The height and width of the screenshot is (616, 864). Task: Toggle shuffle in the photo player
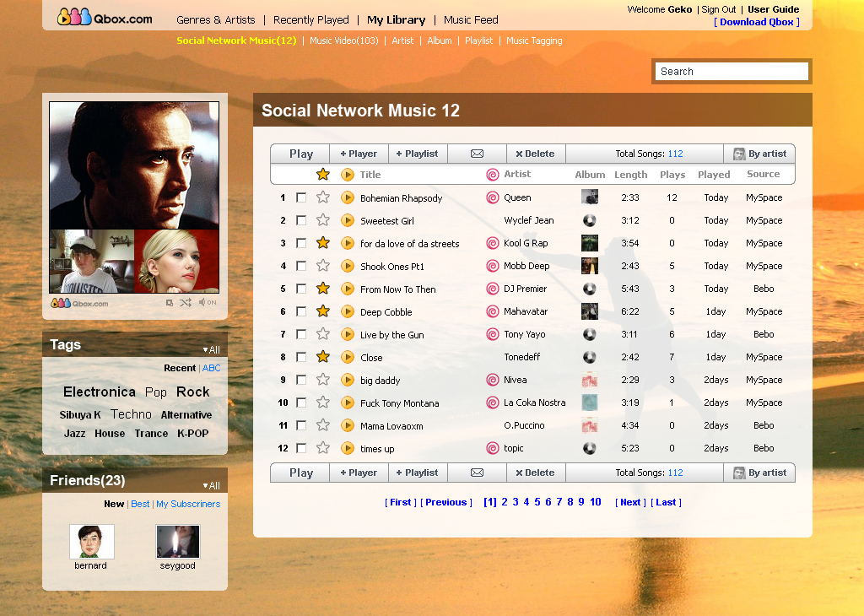pos(186,302)
